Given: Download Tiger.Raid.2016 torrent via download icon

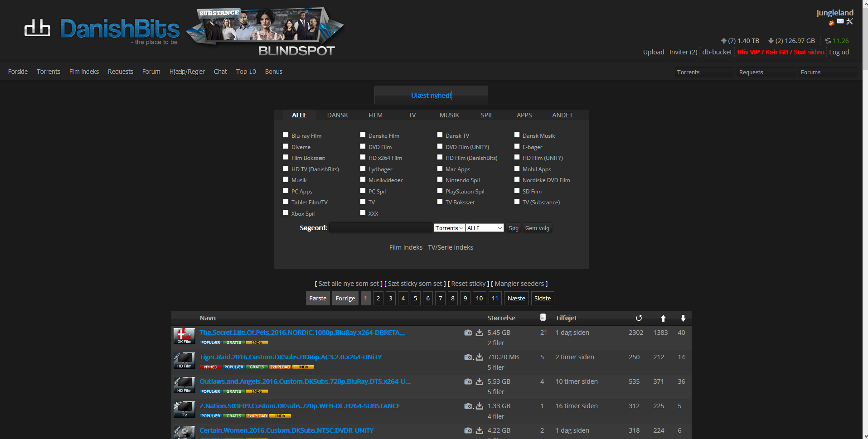Looking at the screenshot, I should coord(479,357).
